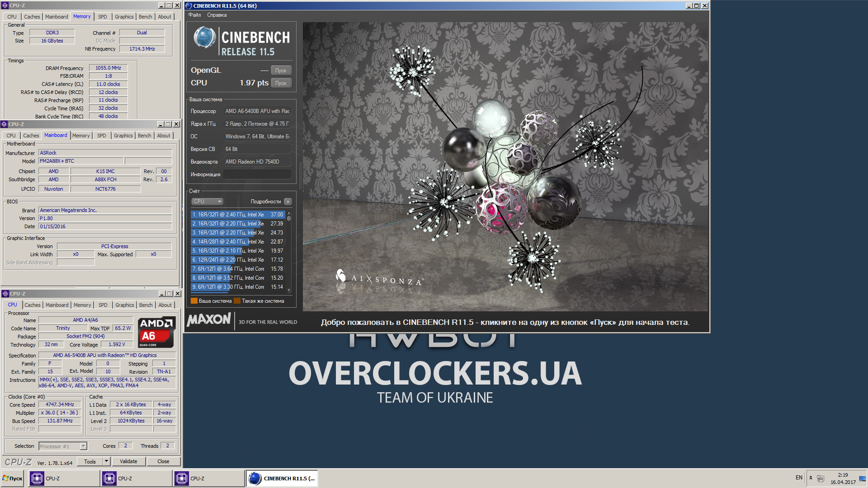Screen dimensions: 868x488
Task: Click the BIOS date 01/15/2016
Action: pos(105,226)
